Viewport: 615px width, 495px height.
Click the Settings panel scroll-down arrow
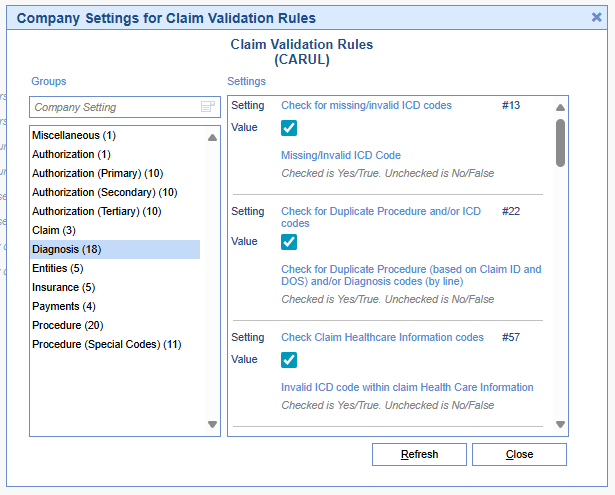[x=560, y=424]
